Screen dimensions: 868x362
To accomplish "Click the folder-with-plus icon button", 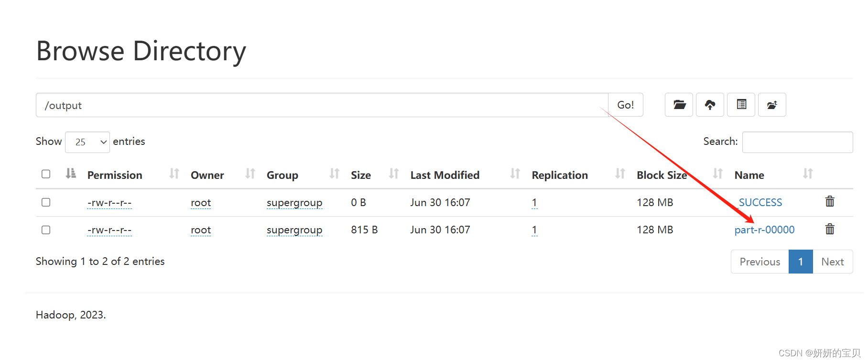I will (x=772, y=105).
